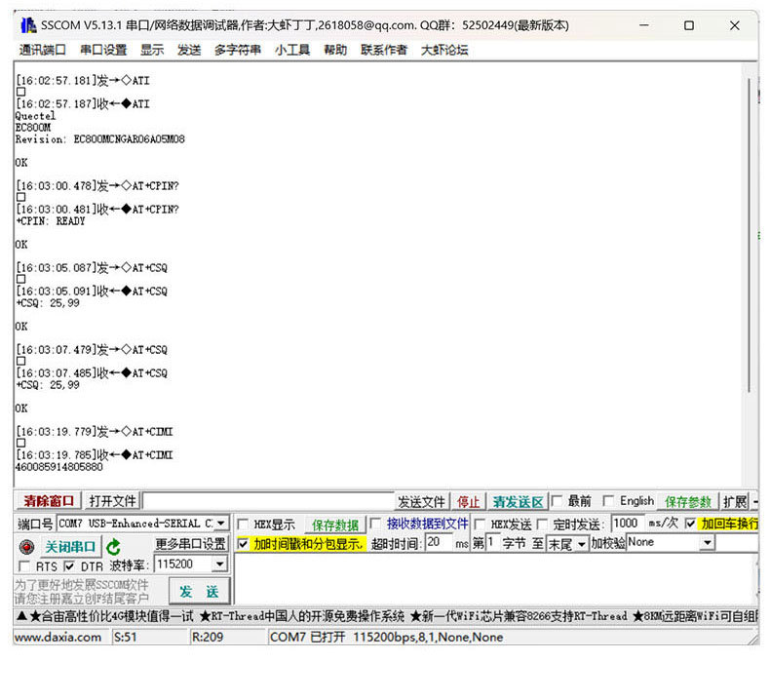770x700 pixels.
Task: Click the 460085914805880 IMSI line
Action: [x=58, y=467]
